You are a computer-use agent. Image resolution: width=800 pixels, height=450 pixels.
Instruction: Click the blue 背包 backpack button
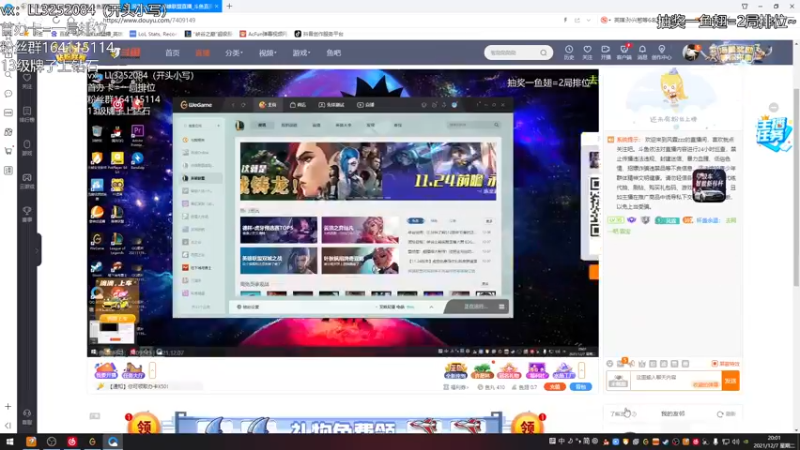click(x=581, y=387)
